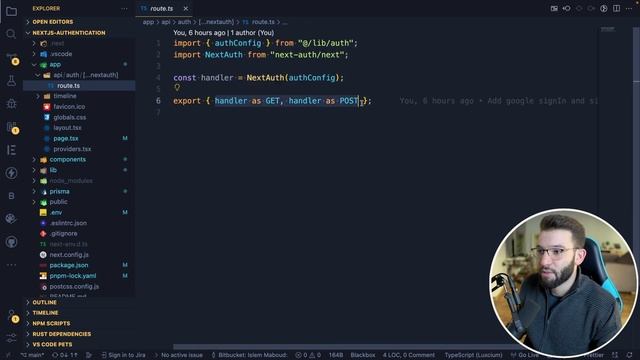This screenshot has width=640, height=360.
Task: Click the circular graph icon in editor toolbar
Action: 604,9
